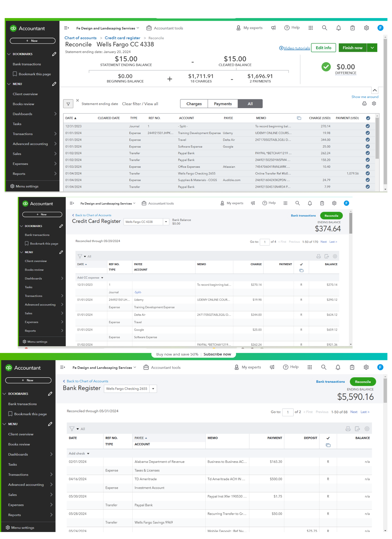The width and height of the screenshot is (392, 539).
Task: Open settings gear in top Reconcile window header
Action: (366, 28)
